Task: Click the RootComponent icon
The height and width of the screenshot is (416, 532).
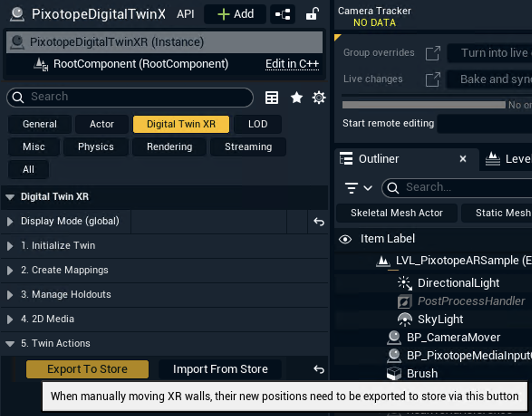Action: pyautogui.click(x=41, y=64)
